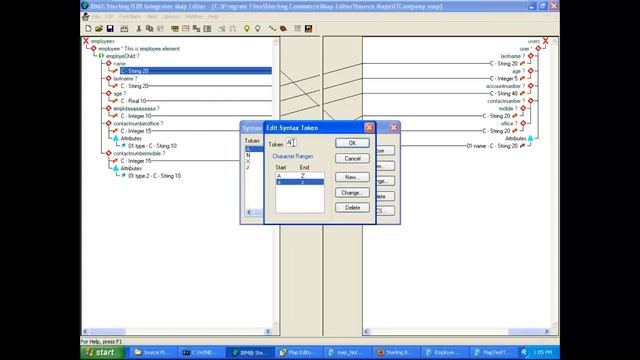Select 01 type2 - C - String 10 attribute
This screenshot has height=360, width=640.
click(x=154, y=176)
